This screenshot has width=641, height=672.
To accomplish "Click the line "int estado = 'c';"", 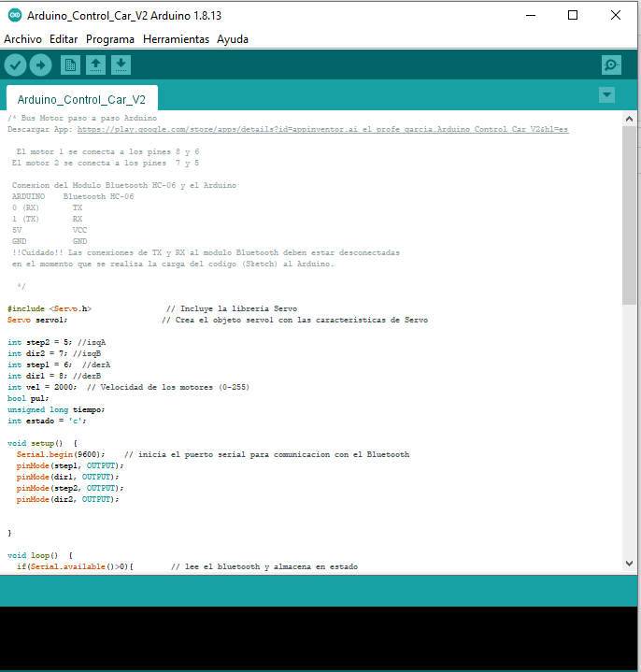I will (x=47, y=421).
